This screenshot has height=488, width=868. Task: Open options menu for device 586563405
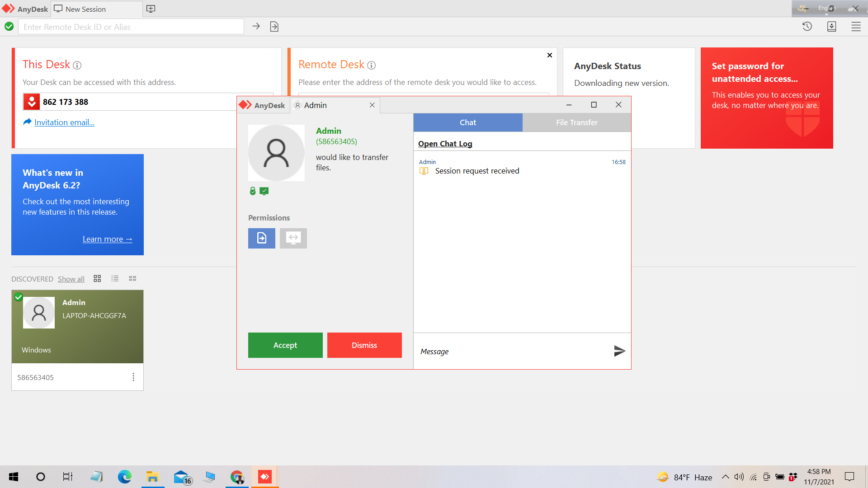tap(133, 377)
